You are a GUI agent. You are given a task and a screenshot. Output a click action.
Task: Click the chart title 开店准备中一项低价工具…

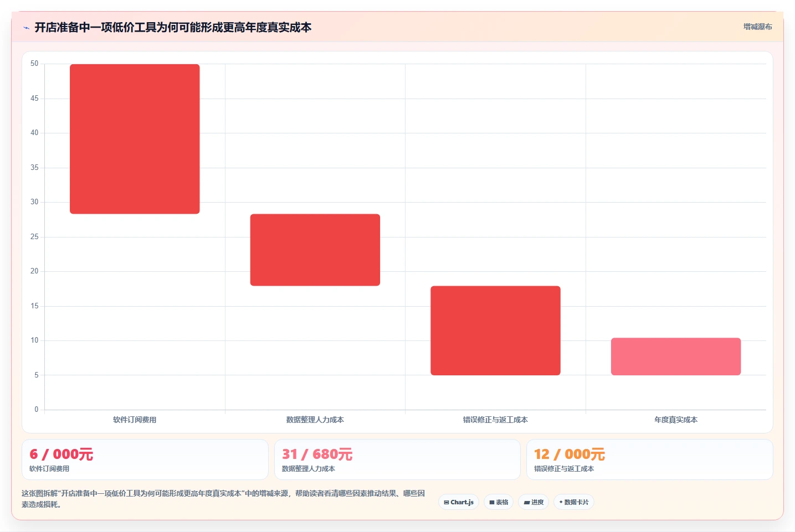pos(173,27)
